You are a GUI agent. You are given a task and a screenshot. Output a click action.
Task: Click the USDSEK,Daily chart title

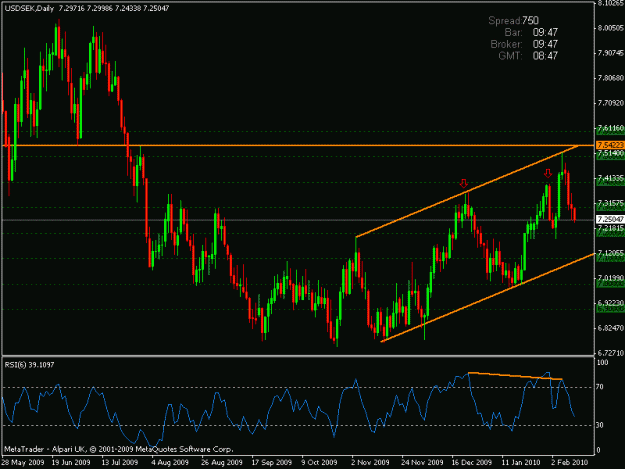(x=29, y=8)
